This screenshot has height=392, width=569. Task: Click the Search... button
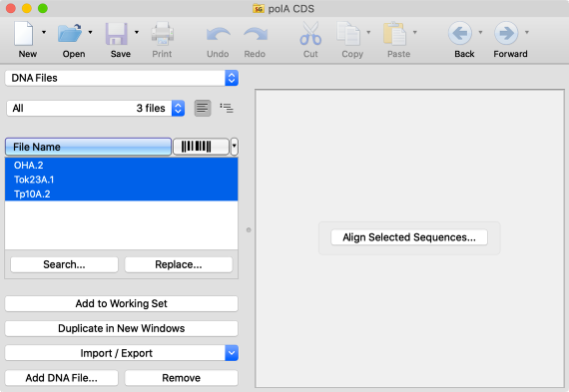pyautogui.click(x=64, y=264)
